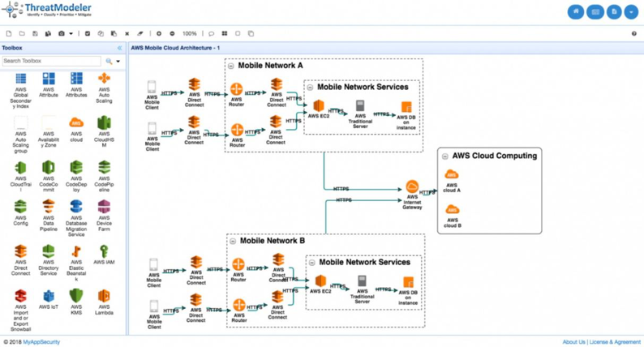This screenshot has height=347, width=644.
Task: Select AWS Global Secondary Index toolbox item
Action: click(x=20, y=91)
